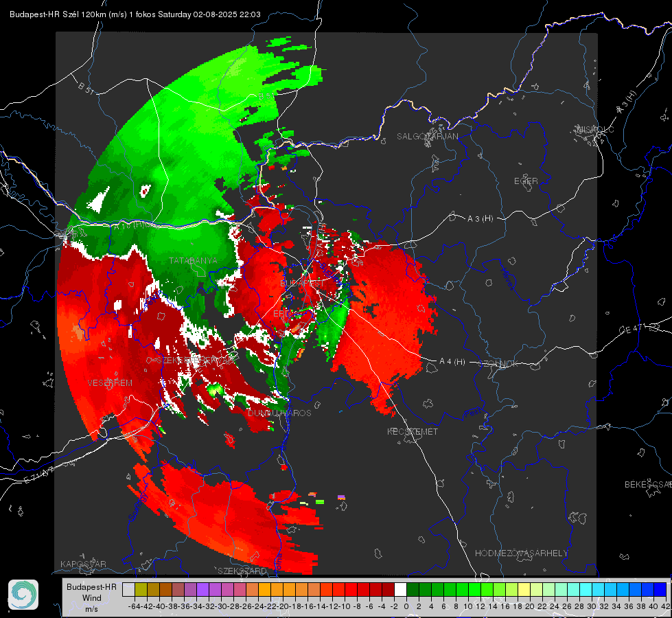This screenshot has width=672, height=618.
Task: Pick the light gray first legend swatch
Action: [x=128, y=589]
